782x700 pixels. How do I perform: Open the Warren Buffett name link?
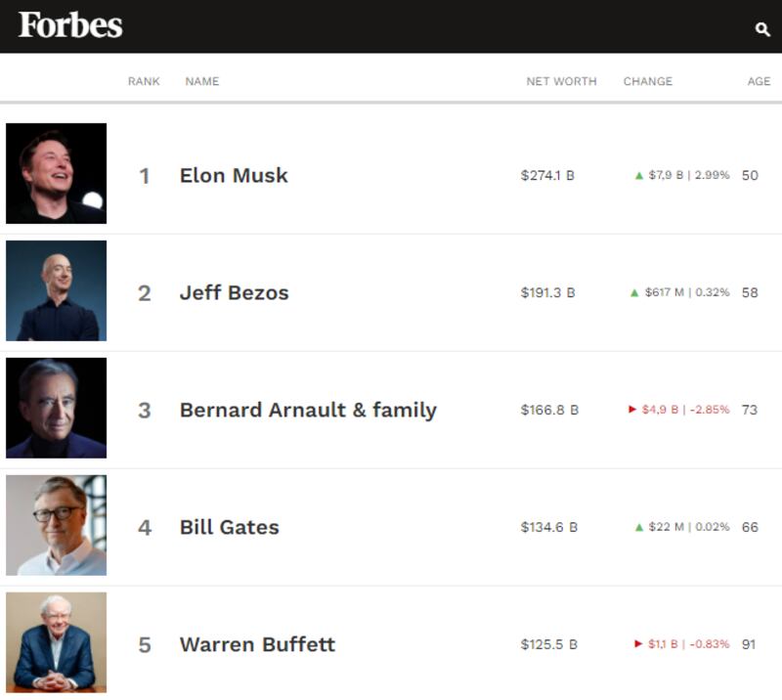point(257,644)
